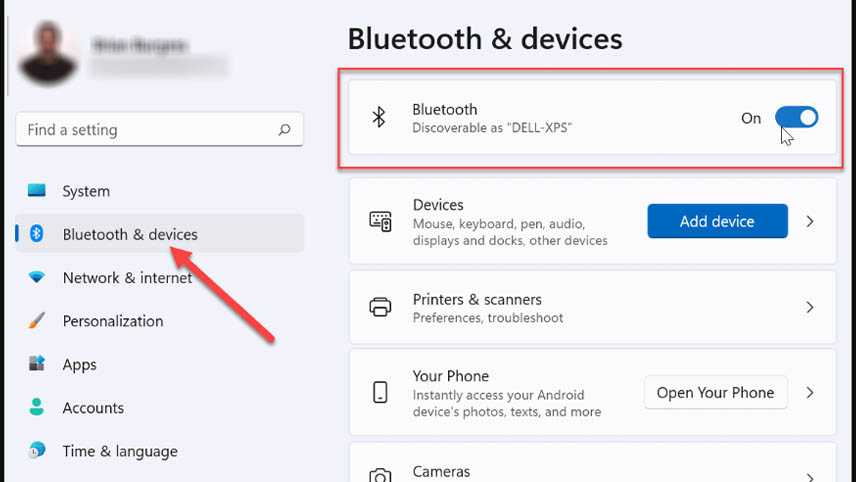Turn off the Bluetooth toggle switch
The image size is (856, 482).
pyautogui.click(x=796, y=117)
